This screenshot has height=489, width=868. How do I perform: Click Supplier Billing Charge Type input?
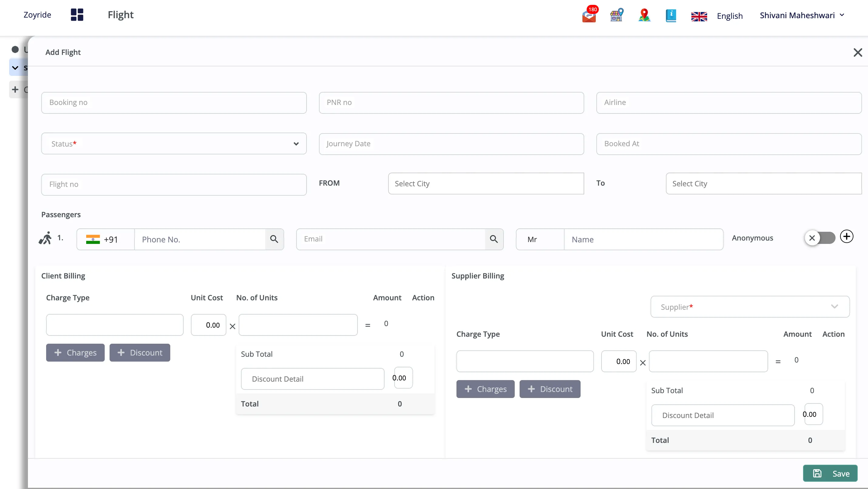point(525,361)
